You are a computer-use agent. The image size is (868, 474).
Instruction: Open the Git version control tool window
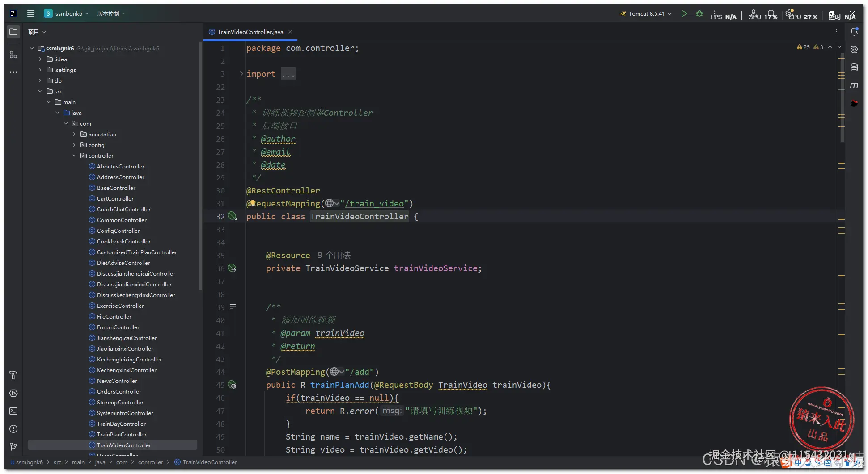click(13, 447)
